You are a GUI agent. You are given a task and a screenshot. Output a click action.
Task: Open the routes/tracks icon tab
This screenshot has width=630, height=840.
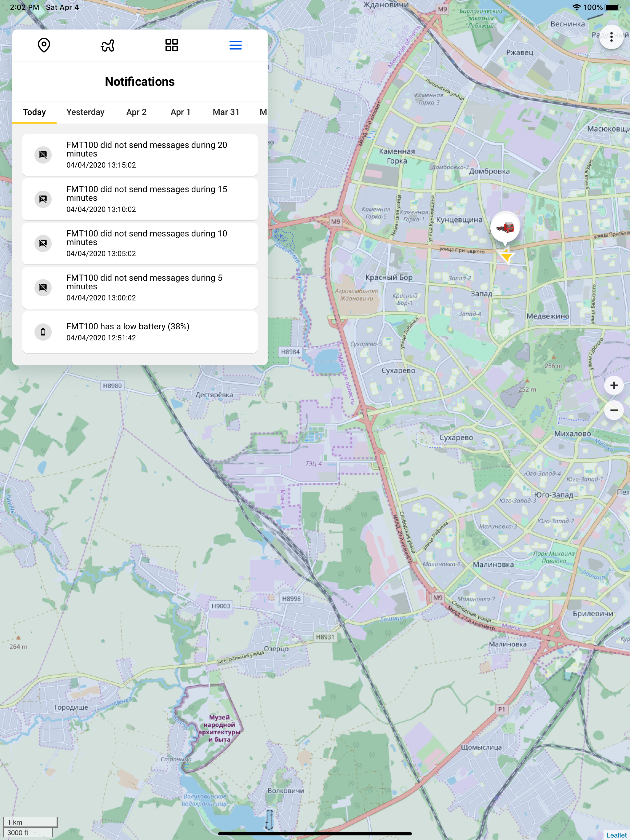click(108, 45)
